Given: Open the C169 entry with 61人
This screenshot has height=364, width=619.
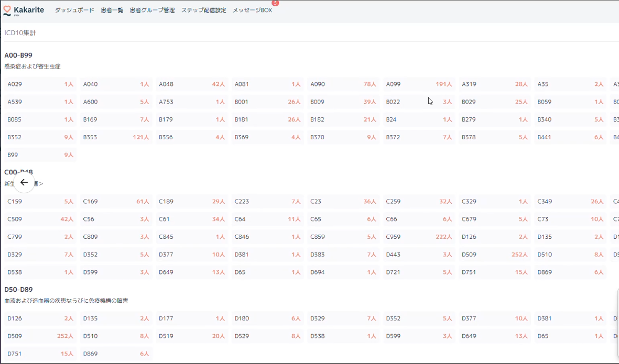Looking at the screenshot, I should [x=116, y=202].
